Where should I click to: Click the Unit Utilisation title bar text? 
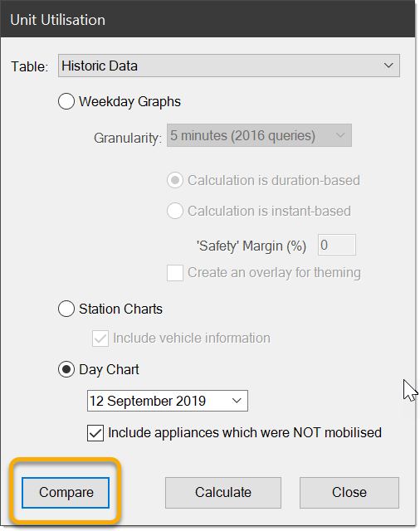pos(57,20)
